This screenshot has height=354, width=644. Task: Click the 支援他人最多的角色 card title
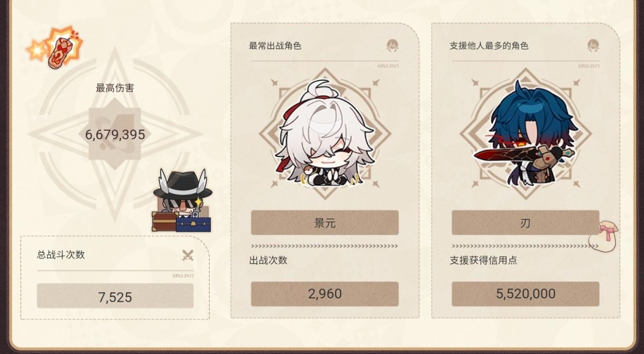pyautogui.click(x=489, y=46)
